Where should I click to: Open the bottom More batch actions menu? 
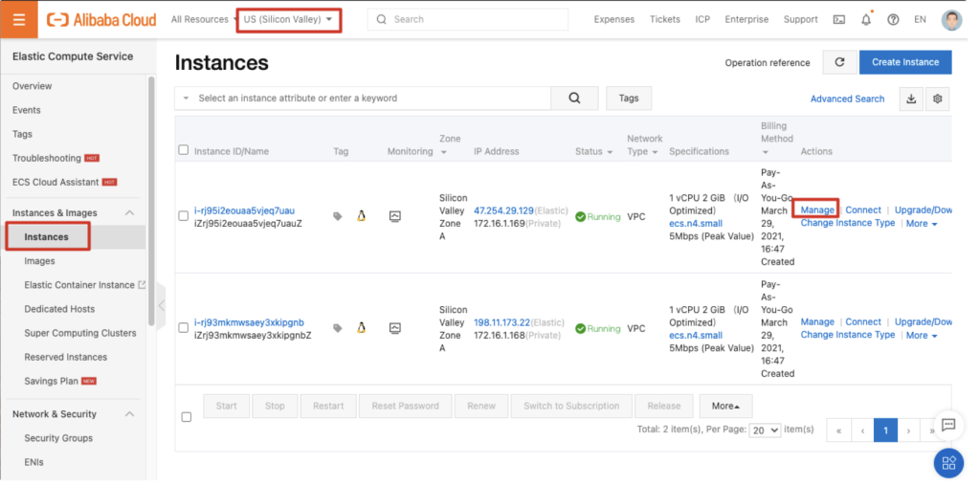click(725, 406)
